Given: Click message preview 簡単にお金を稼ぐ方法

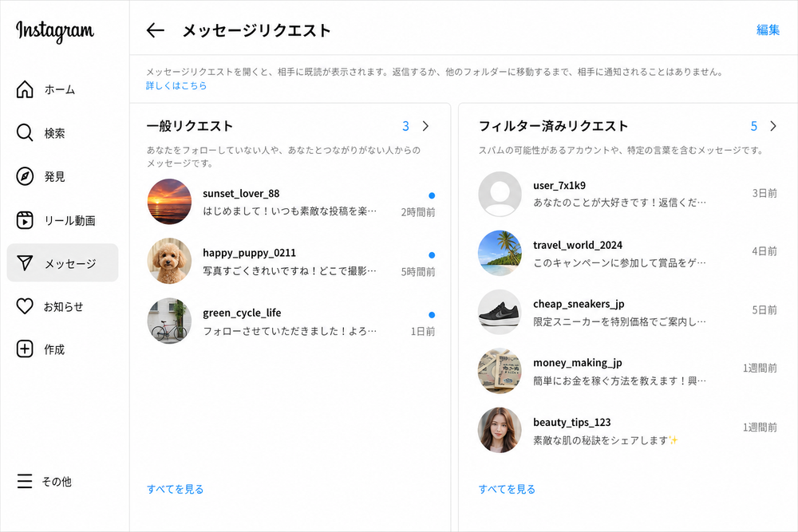Looking at the screenshot, I should click(619, 380).
